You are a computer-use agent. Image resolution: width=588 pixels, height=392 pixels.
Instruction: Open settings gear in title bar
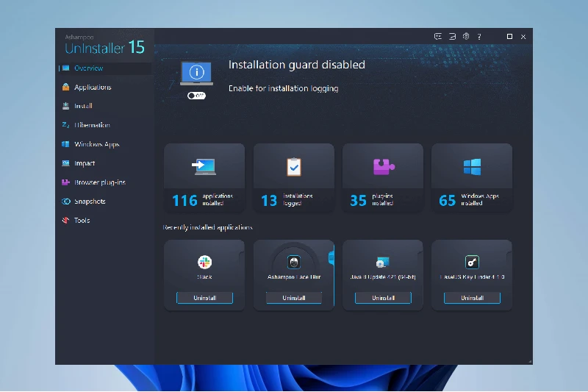(466, 36)
